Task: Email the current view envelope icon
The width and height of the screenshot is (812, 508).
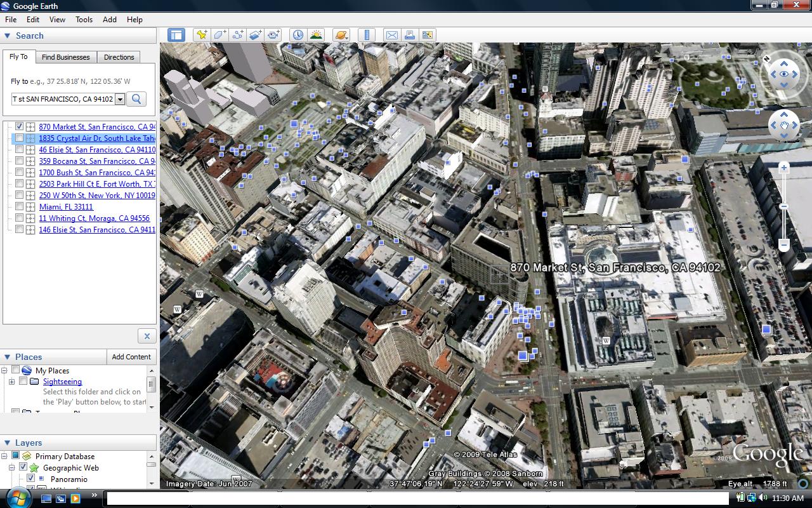Action: click(x=392, y=35)
